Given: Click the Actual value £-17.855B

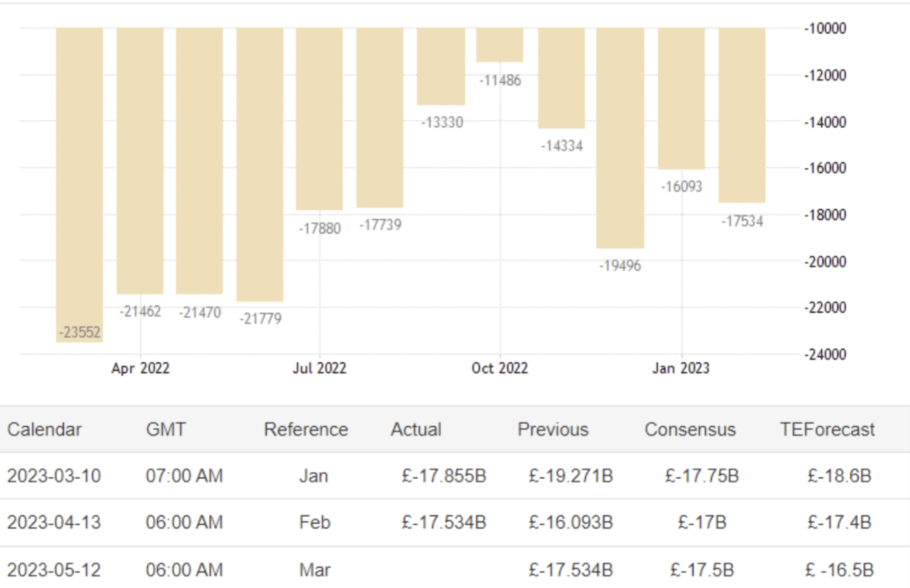Looking at the screenshot, I should (x=444, y=476).
